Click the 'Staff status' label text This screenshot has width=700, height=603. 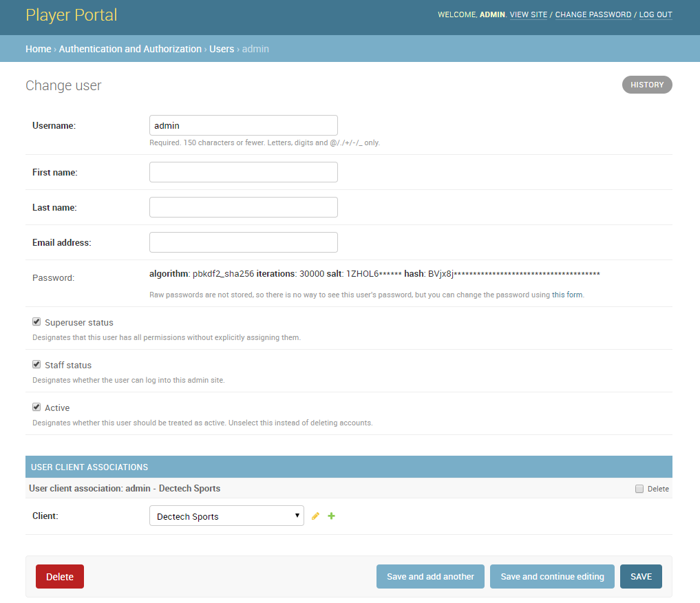click(68, 365)
